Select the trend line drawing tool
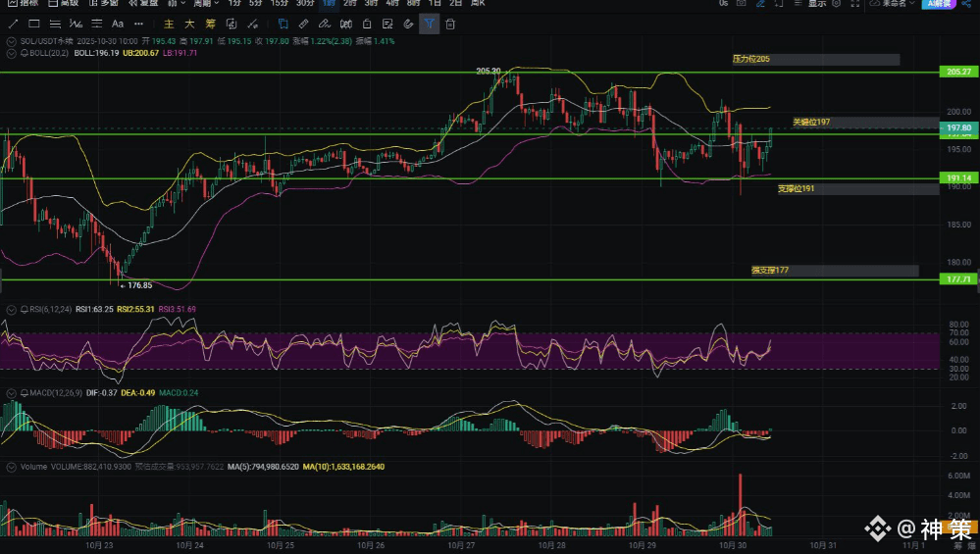The width and height of the screenshot is (980, 554). [x=14, y=24]
